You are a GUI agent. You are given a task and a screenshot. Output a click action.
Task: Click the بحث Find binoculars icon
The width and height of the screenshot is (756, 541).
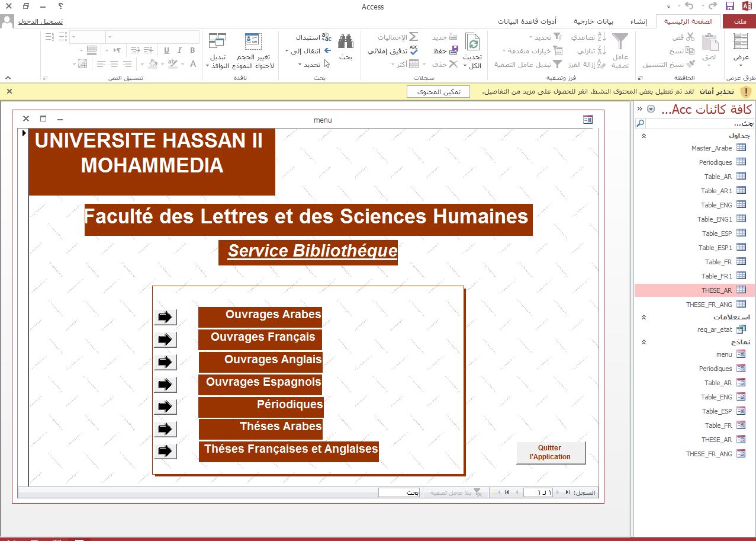pos(346,41)
